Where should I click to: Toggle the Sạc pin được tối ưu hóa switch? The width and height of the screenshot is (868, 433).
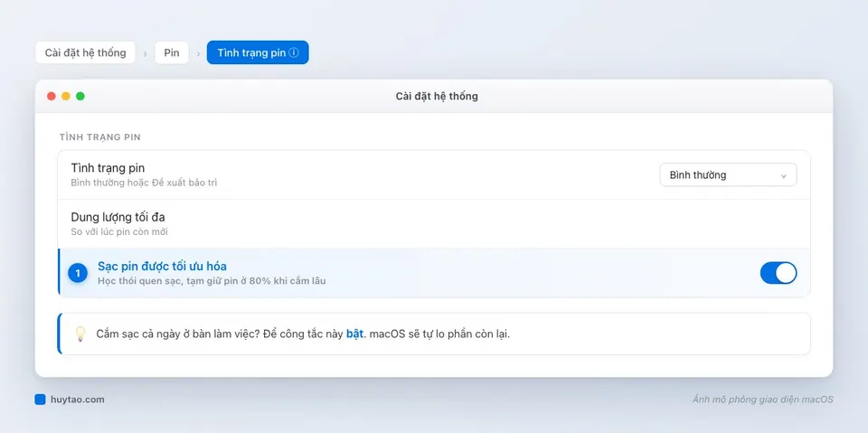pos(778,273)
